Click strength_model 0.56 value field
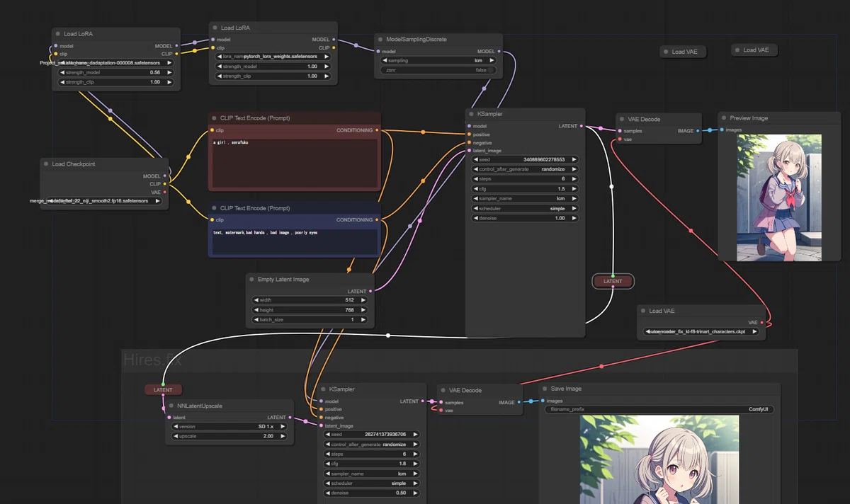850x504 pixels. point(117,72)
